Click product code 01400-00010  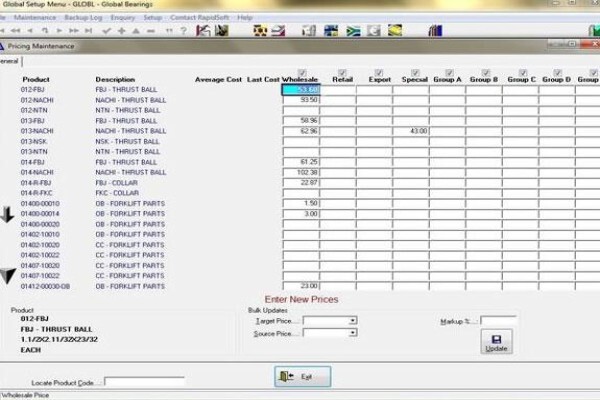(x=40, y=203)
